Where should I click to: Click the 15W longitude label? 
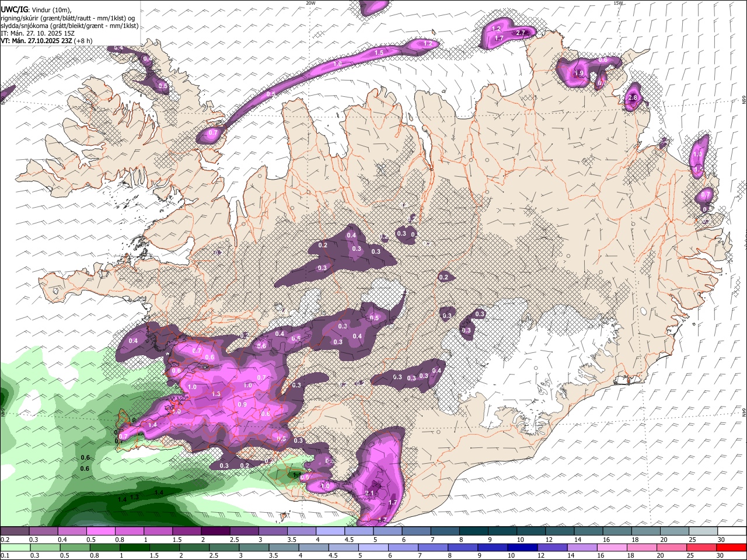click(x=618, y=3)
